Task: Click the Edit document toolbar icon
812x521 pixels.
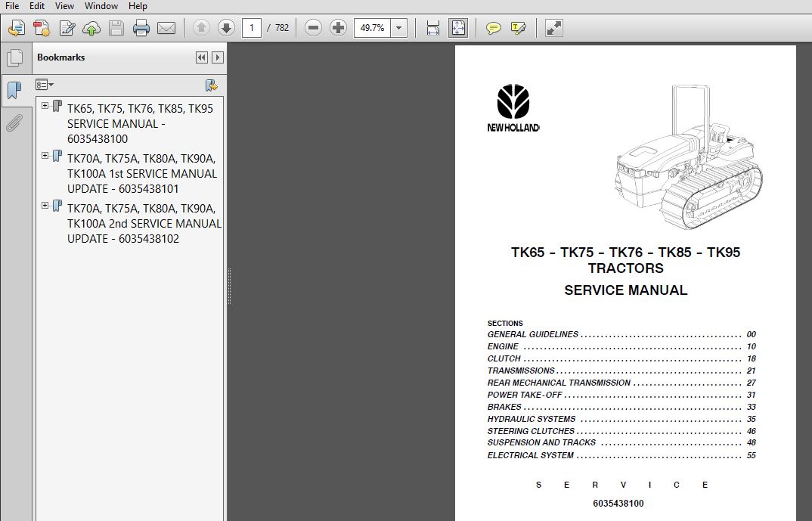Action: [67, 28]
